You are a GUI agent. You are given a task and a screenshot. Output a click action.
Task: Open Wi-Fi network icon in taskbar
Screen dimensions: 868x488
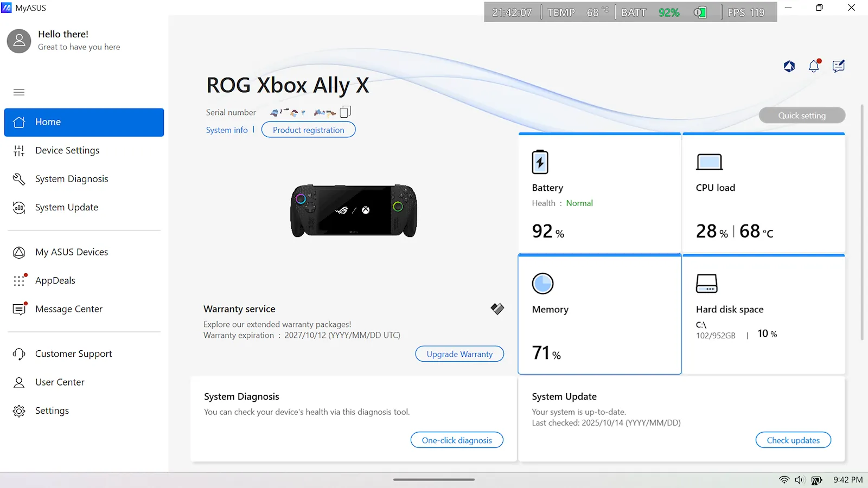tap(784, 480)
